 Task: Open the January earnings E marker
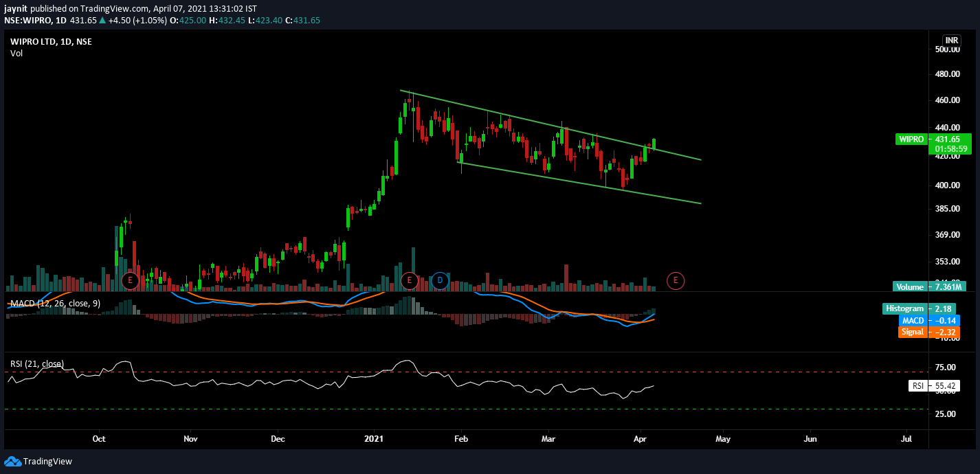pyautogui.click(x=410, y=280)
